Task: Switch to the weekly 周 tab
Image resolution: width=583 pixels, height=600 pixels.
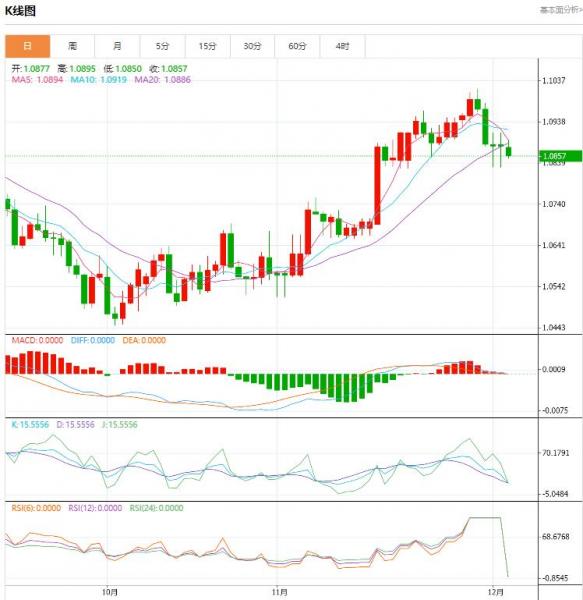Action: 72,46
